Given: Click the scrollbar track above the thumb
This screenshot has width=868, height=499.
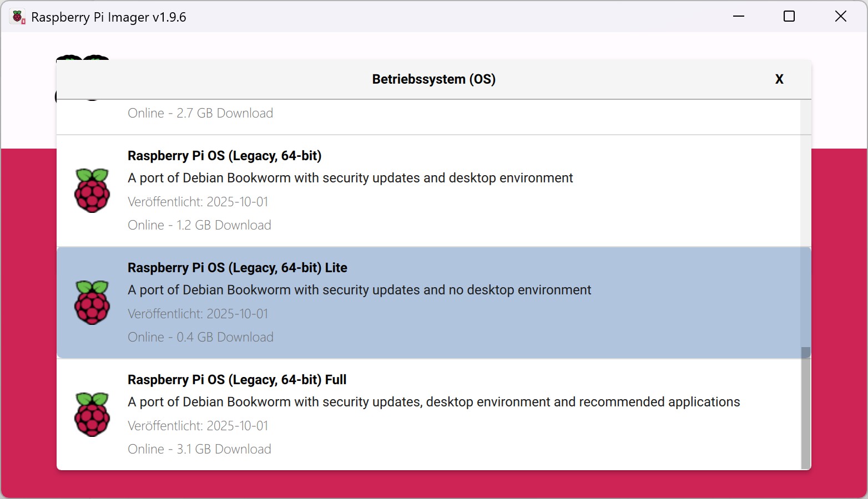Looking at the screenshot, I should (x=805, y=222).
